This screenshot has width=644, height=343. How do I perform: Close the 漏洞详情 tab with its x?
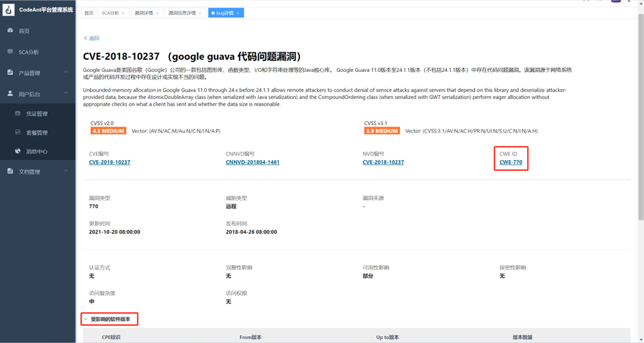(x=157, y=13)
